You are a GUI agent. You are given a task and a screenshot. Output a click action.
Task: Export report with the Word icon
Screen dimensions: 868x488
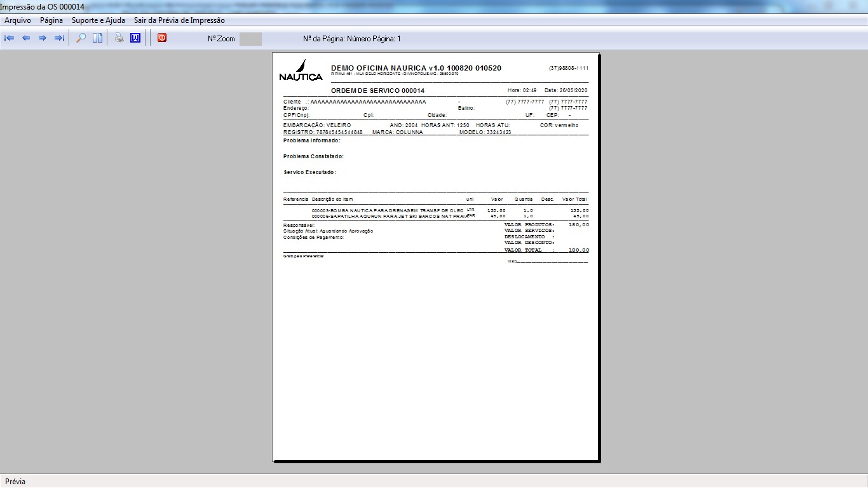135,38
